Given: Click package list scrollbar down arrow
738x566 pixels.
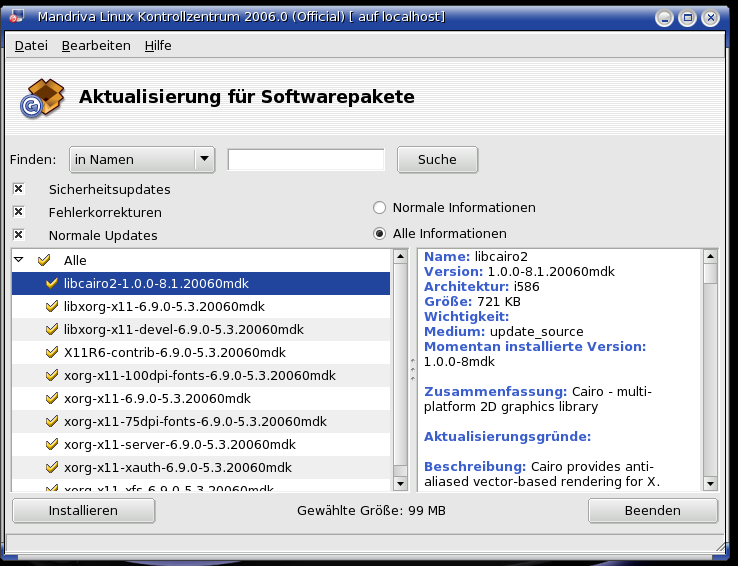Looking at the screenshot, I should (401, 483).
